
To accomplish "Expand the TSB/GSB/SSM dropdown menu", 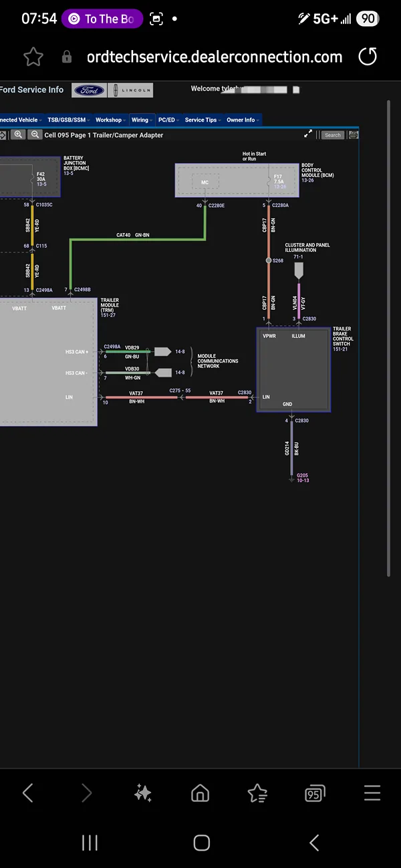I will (68, 120).
